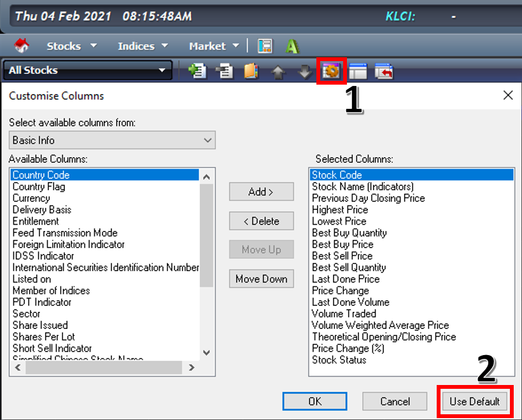Click the red house Home icon
This screenshot has height=420, width=522.
[x=22, y=46]
